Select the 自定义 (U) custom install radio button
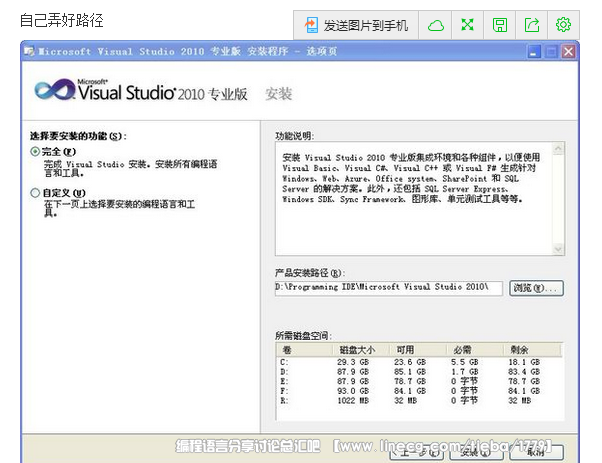The image size is (602, 463). coord(35,193)
